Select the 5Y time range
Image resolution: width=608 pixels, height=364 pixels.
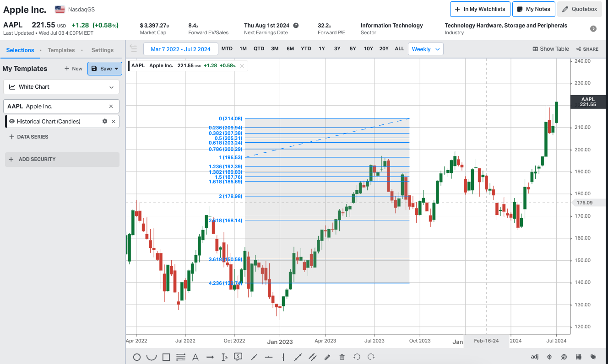(x=353, y=49)
